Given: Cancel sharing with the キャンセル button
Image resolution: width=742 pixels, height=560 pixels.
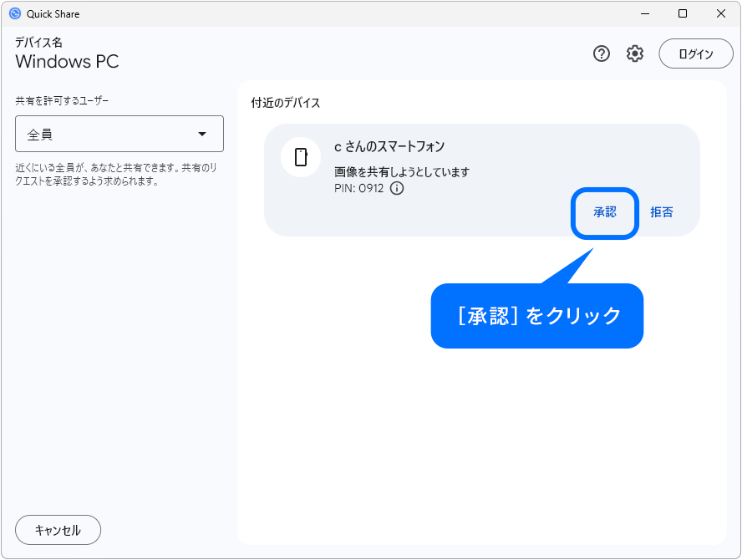Looking at the screenshot, I should coord(58,530).
